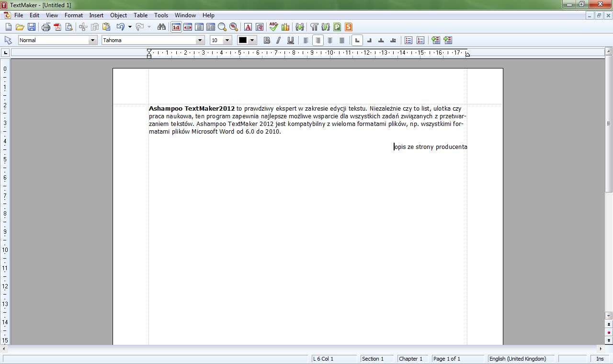Create a new document with the New icon
Screen dimensions: 613x364
click(x=8, y=27)
